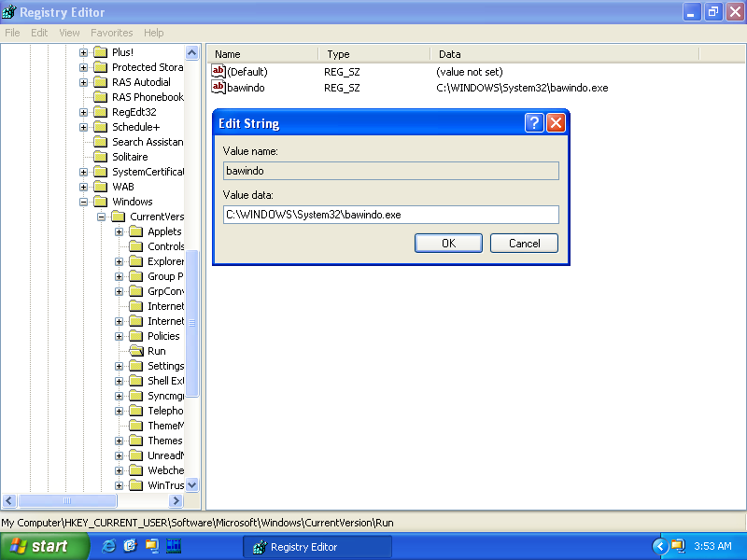Screen dimensions: 747x560
Task: Open the View menu
Action: (x=69, y=33)
